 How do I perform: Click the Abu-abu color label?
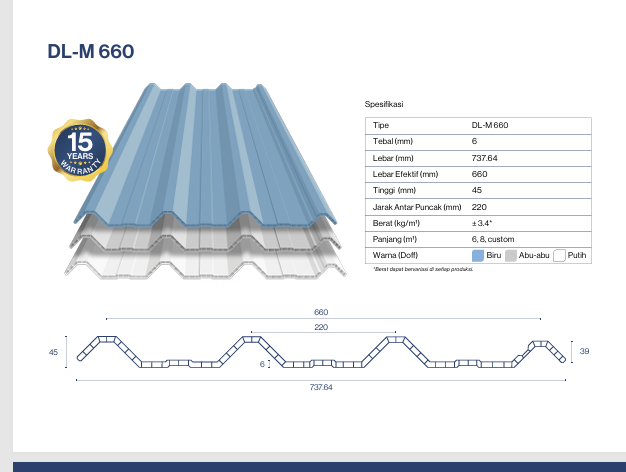pyautogui.click(x=534, y=255)
